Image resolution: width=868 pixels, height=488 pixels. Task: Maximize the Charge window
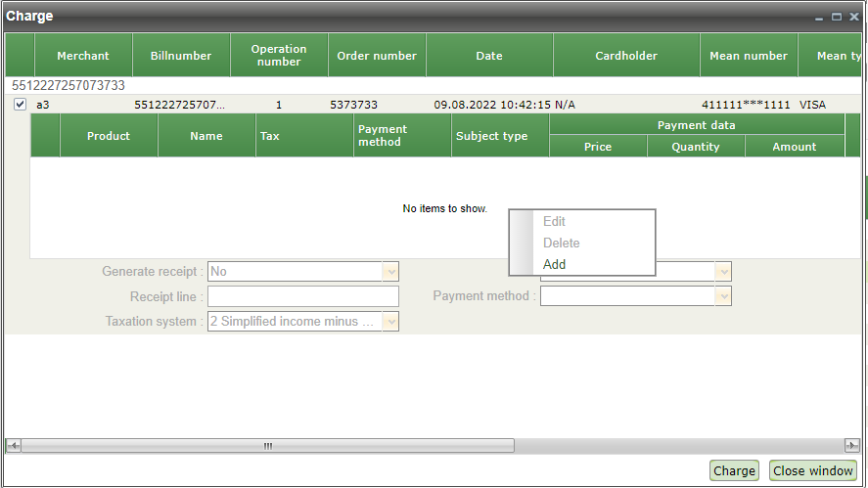coord(836,17)
